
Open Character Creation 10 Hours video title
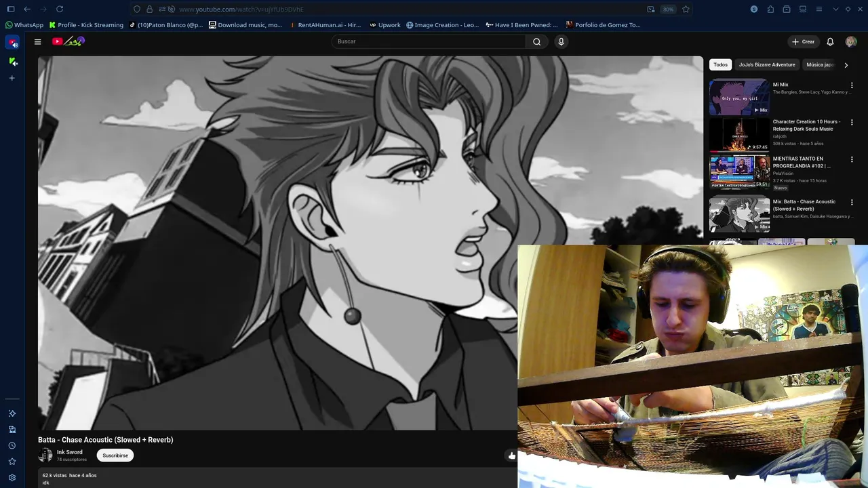pos(806,125)
